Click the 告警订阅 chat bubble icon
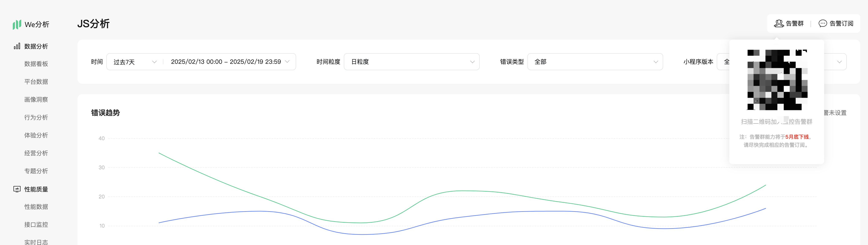 point(822,23)
